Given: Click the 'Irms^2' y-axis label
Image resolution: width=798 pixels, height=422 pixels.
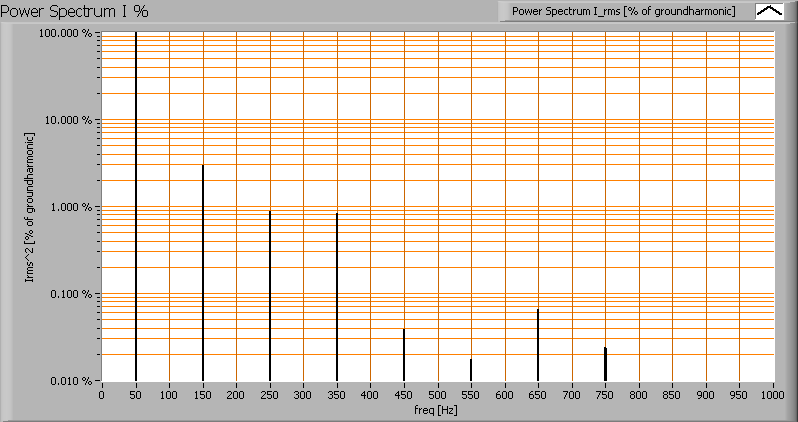Looking at the screenshot, I should click(29, 206).
